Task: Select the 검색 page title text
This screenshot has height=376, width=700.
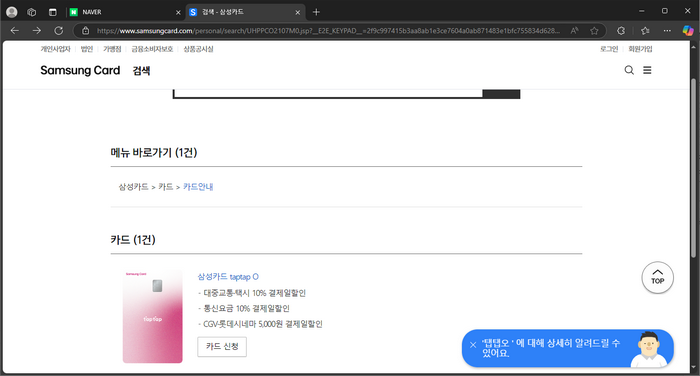Action: click(141, 71)
